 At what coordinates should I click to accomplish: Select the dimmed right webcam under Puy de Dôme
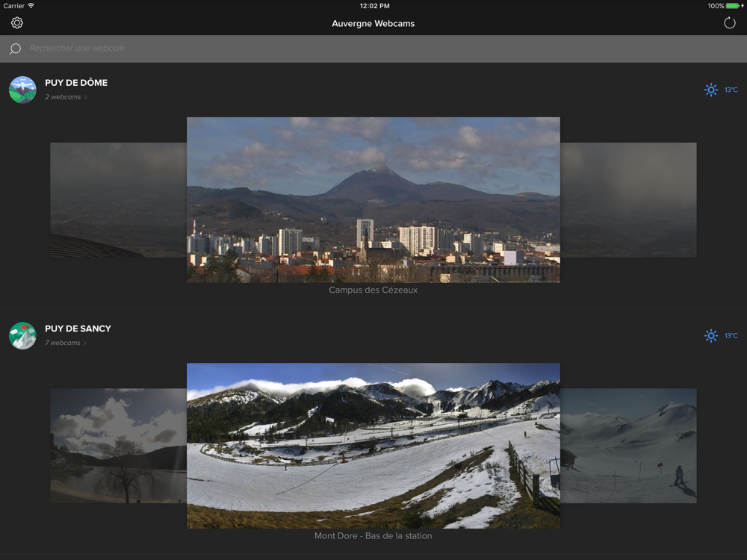(x=628, y=199)
